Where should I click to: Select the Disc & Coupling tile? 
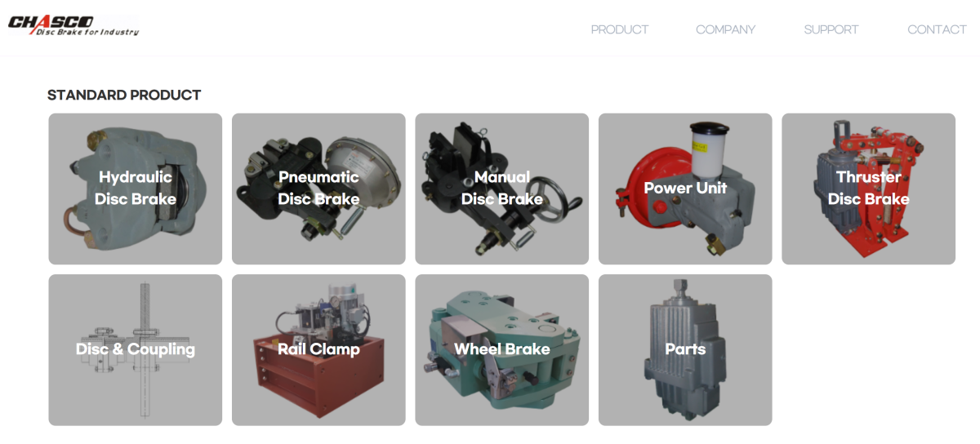(135, 349)
